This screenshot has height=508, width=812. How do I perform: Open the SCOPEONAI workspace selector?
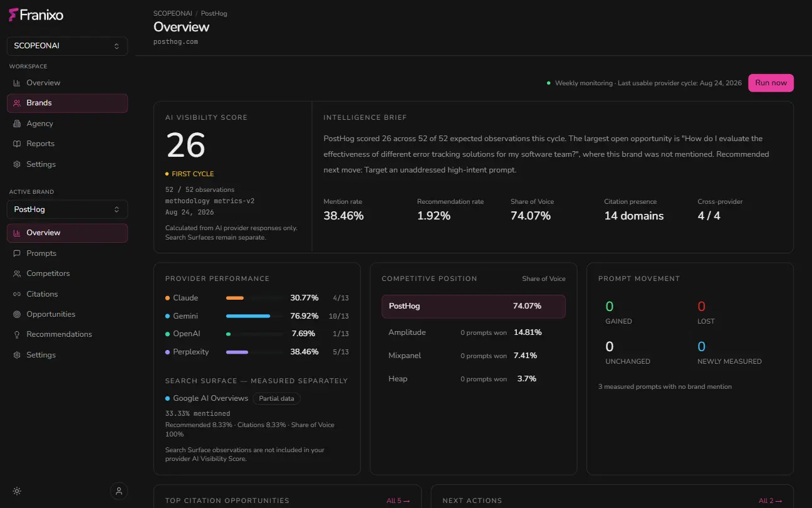coord(67,46)
